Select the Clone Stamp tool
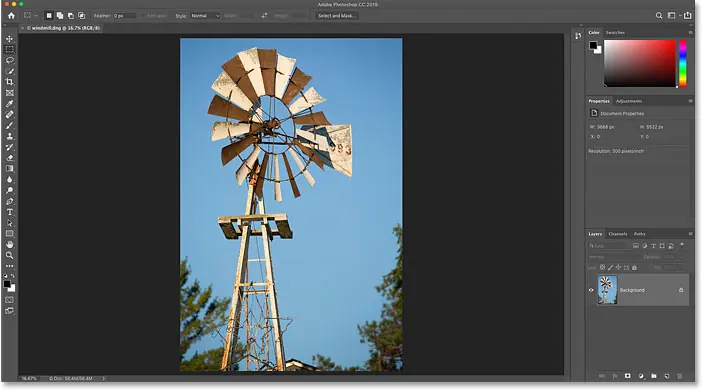 [9, 136]
